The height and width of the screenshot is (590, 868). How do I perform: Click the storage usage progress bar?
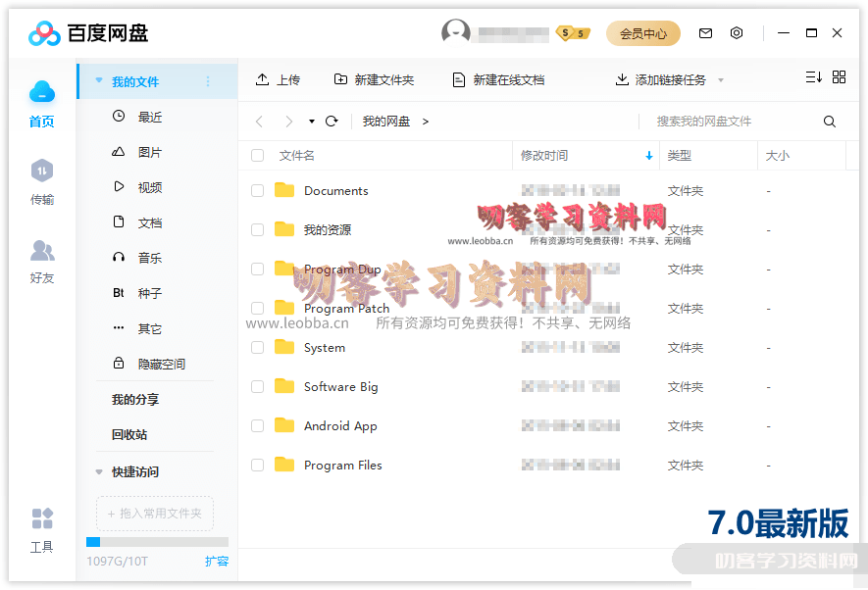pyautogui.click(x=157, y=542)
